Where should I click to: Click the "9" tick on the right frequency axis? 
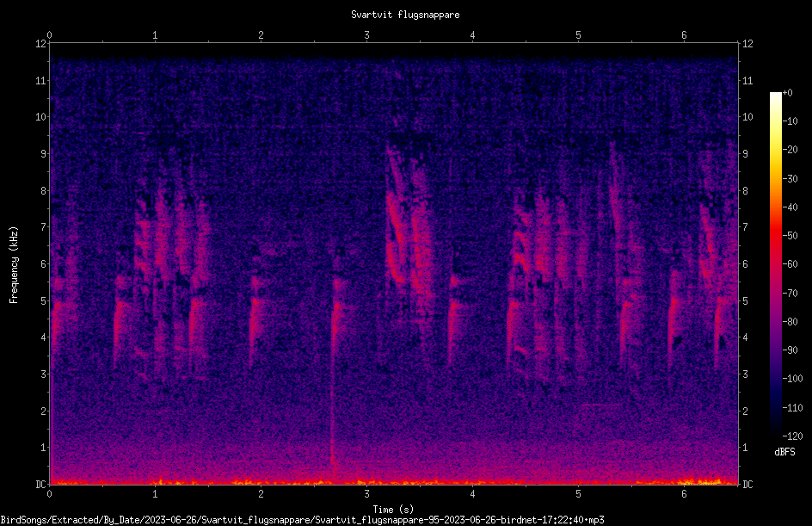(x=745, y=154)
